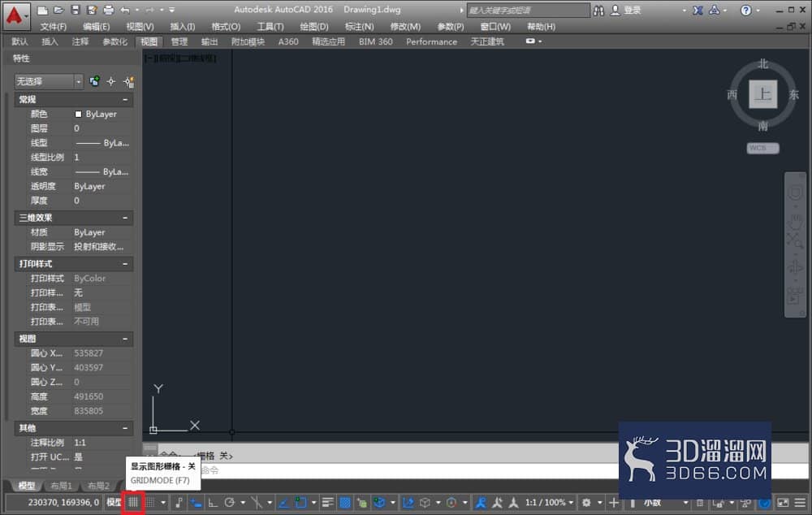Viewport: 812px width, 515px height.
Task: Switch to the 布局1 layout tab
Action: click(61, 486)
